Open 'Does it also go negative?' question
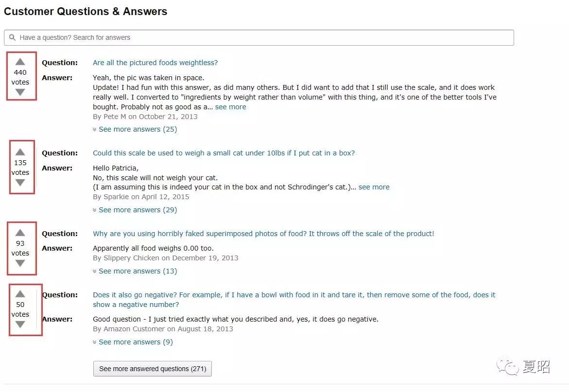The width and height of the screenshot is (569, 392). pos(294,295)
